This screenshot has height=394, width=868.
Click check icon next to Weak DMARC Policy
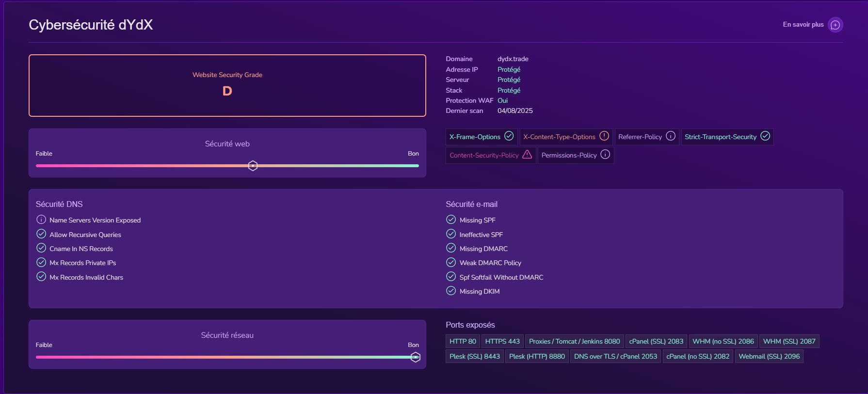click(451, 263)
